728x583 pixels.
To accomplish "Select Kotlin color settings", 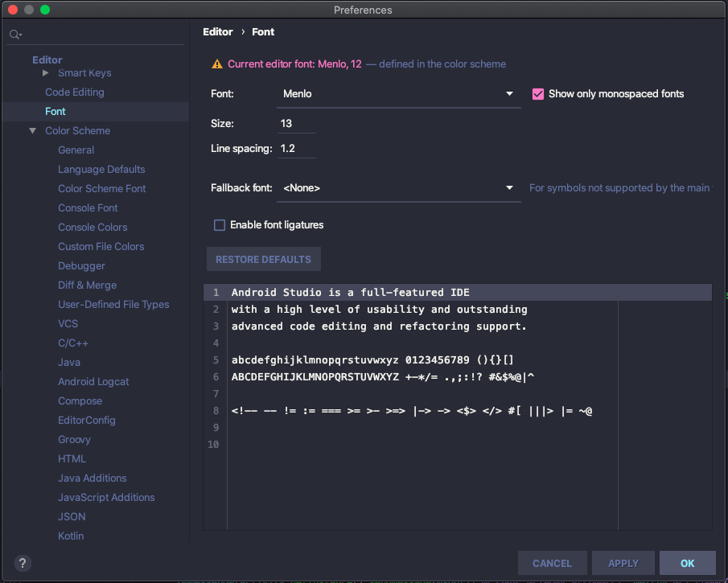I will click(71, 536).
